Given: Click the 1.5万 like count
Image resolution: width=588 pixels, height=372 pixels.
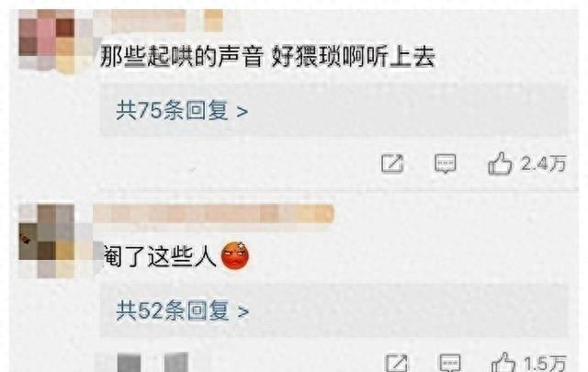Looking at the screenshot, I should (545, 363).
